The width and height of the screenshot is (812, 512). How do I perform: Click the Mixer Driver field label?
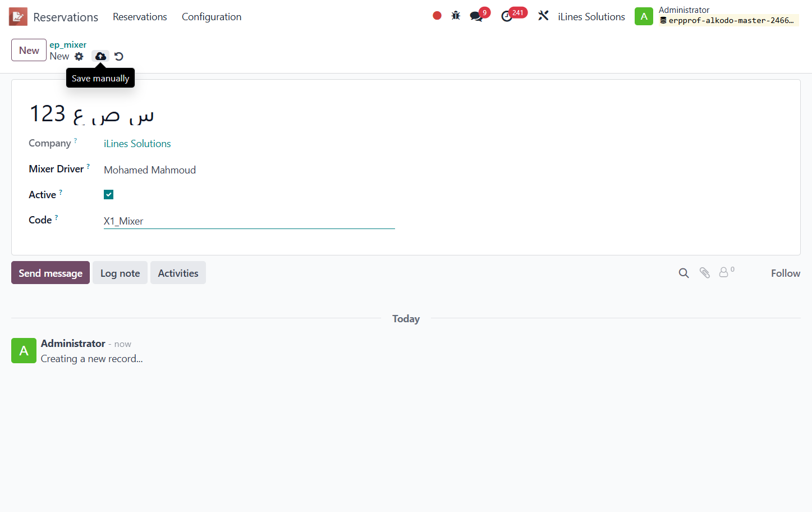(x=56, y=169)
